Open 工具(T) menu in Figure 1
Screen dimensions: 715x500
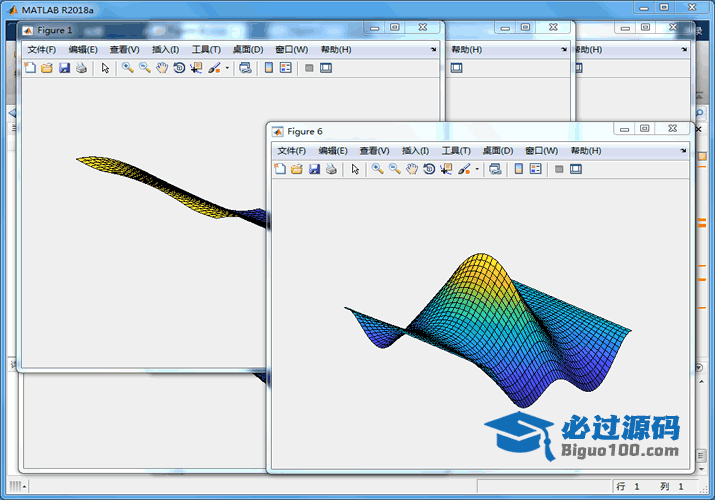[x=206, y=50]
